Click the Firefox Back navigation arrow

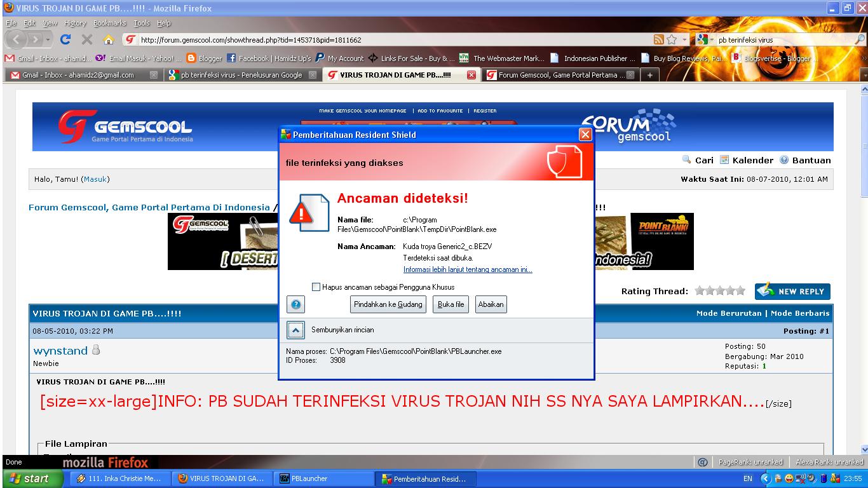click(x=17, y=39)
